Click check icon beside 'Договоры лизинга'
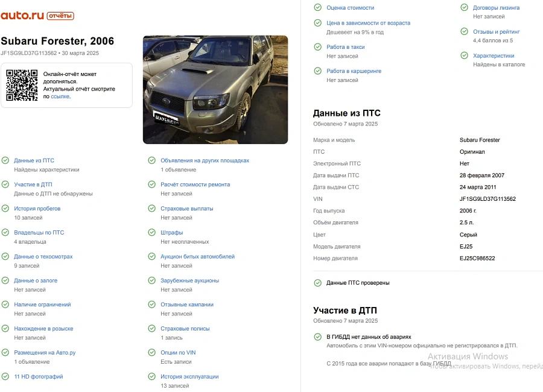This screenshot has height=392, width=543. click(465, 7)
